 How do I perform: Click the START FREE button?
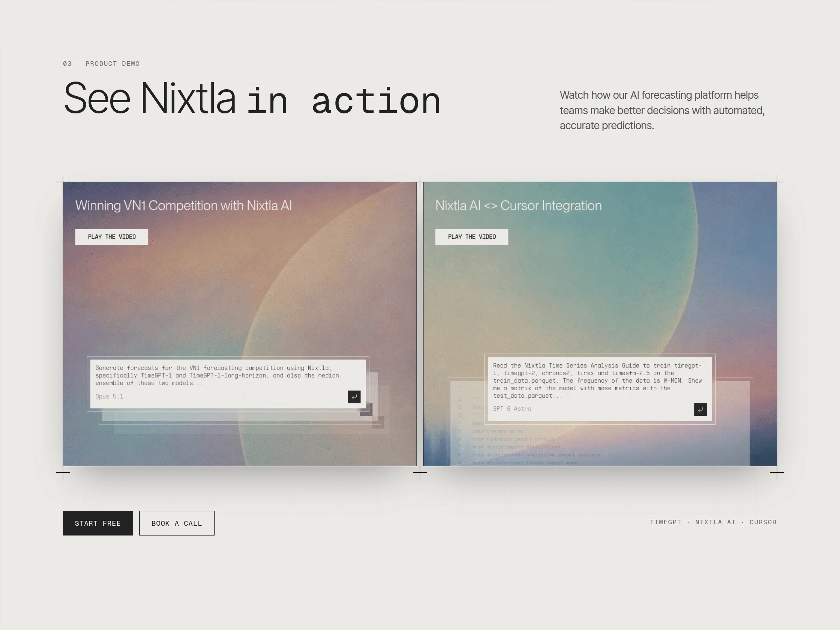pyautogui.click(x=98, y=523)
